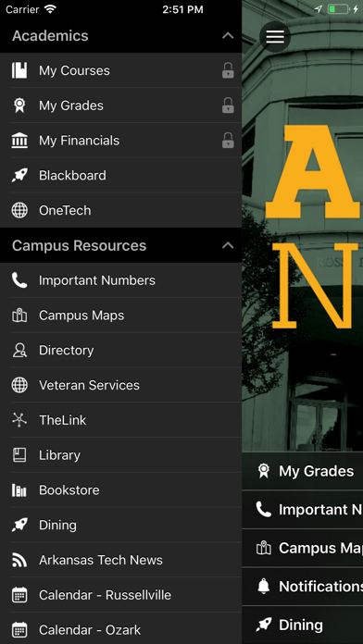Open the Directory entry
This screenshot has width=363, height=644.
tap(121, 351)
